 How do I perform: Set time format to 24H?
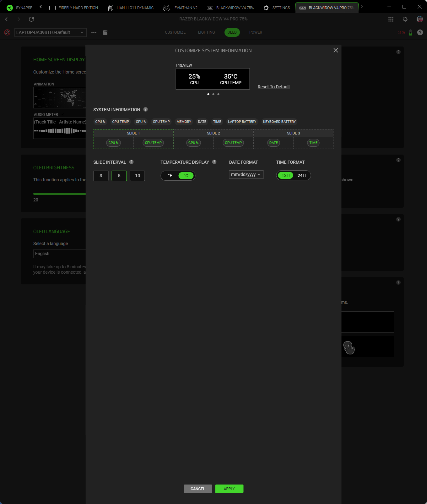tap(302, 175)
